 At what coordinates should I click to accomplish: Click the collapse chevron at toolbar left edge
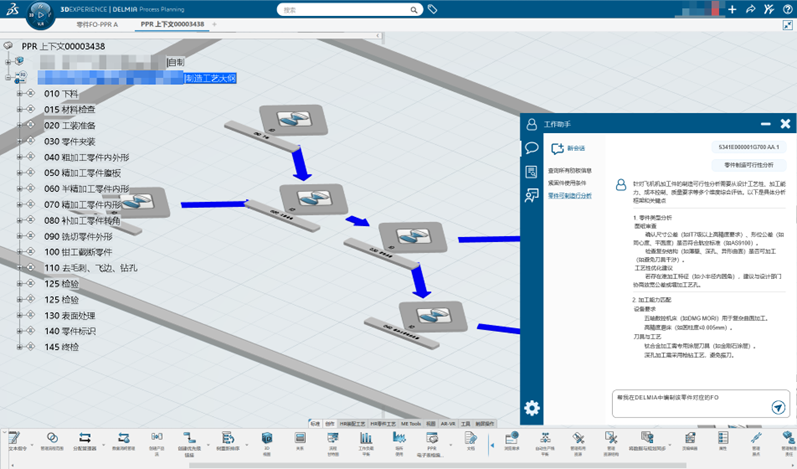4,433
